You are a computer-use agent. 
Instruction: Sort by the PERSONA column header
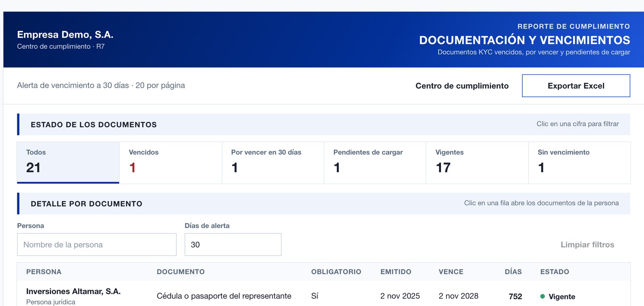[x=44, y=272]
